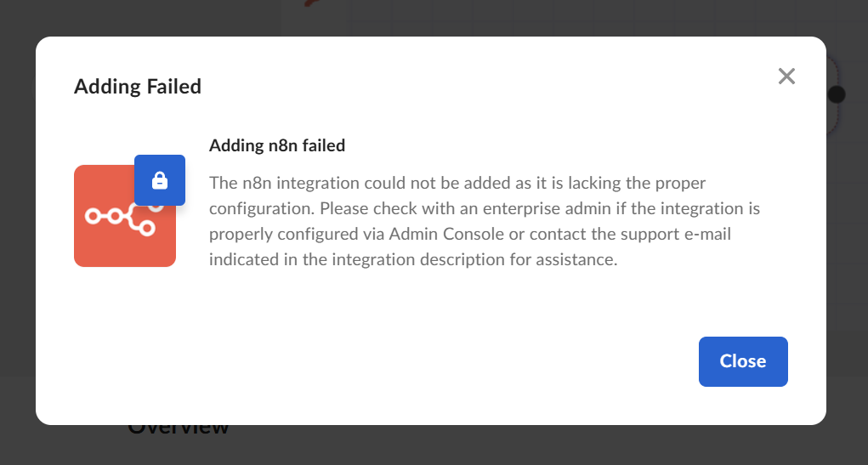The width and height of the screenshot is (868, 465).
Task: Click the white node-graph glyph in the n8n logo
Action: coord(120,218)
